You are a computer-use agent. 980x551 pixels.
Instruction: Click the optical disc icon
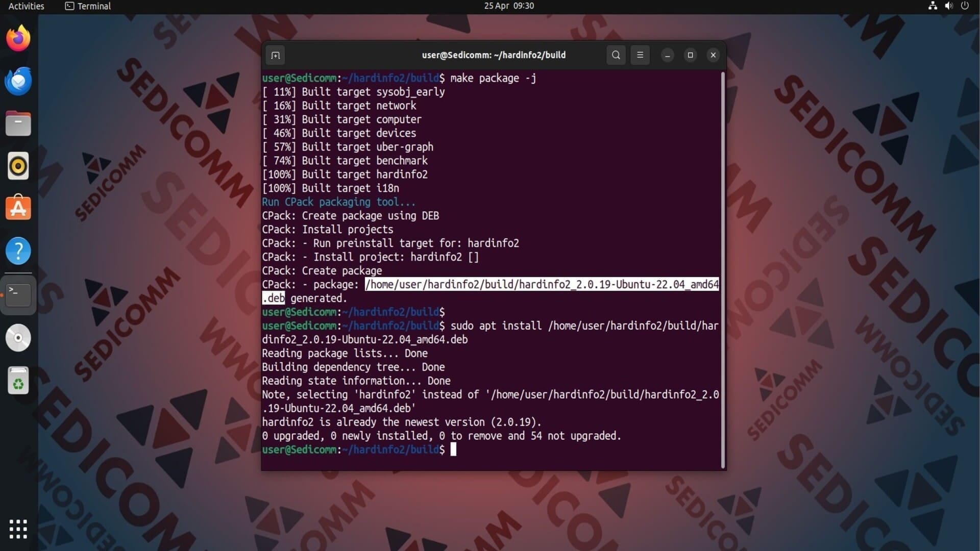coord(18,338)
